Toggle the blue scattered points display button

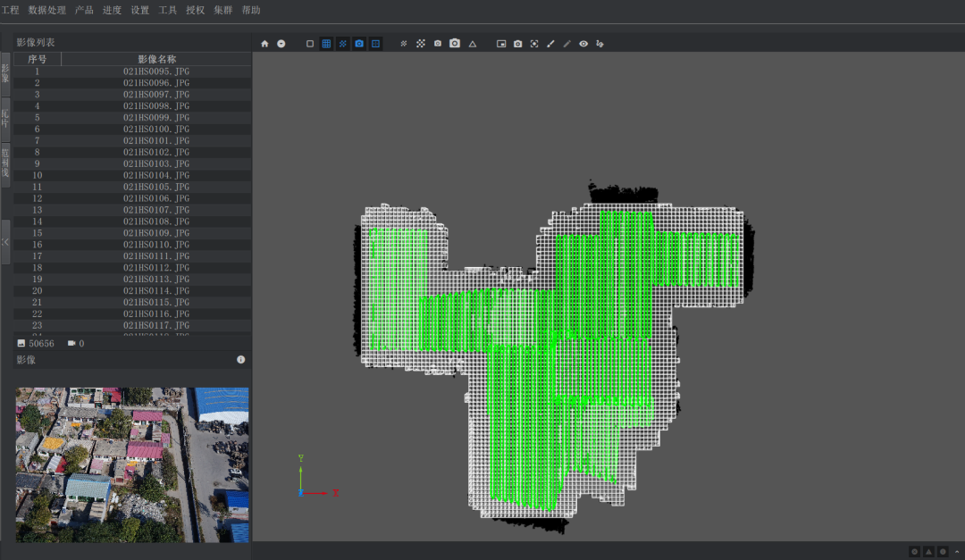click(x=342, y=43)
